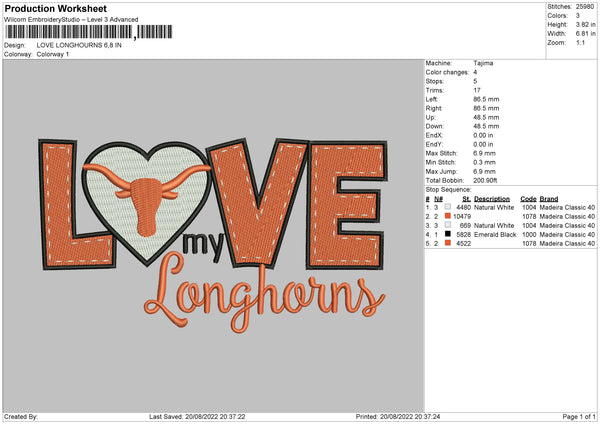Screen dimensions: 600x424
Task: Click stitch count 669 in stop row 3
Action: click(465, 226)
